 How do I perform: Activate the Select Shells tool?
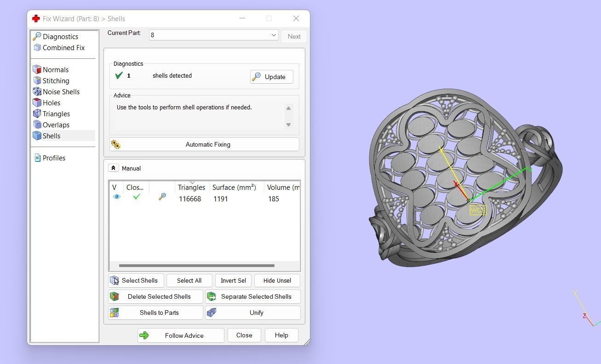(136, 281)
